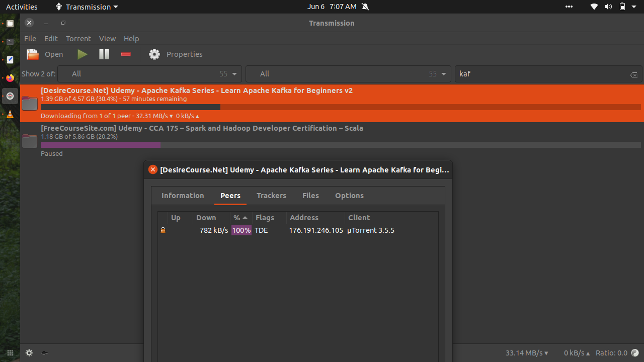
Task: Click the Activities button
Action: pos(22,7)
